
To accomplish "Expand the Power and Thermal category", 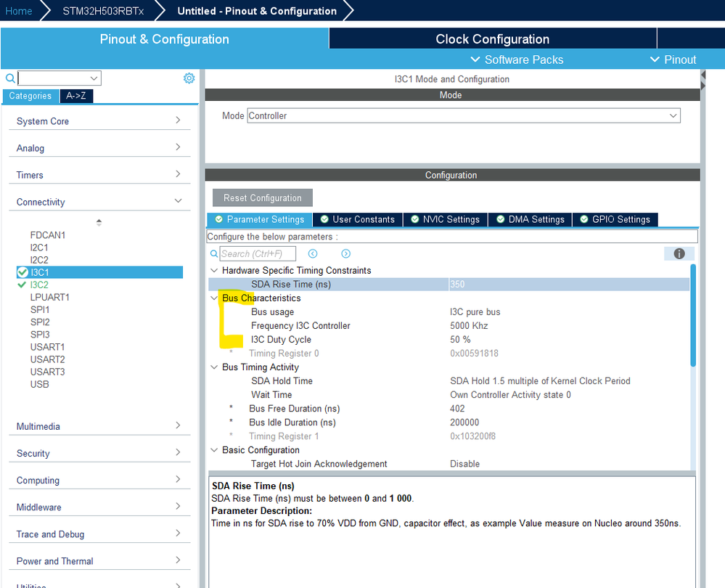I will point(99,560).
